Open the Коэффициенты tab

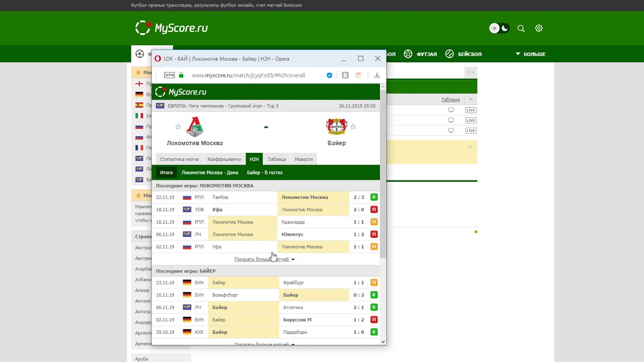tap(224, 159)
